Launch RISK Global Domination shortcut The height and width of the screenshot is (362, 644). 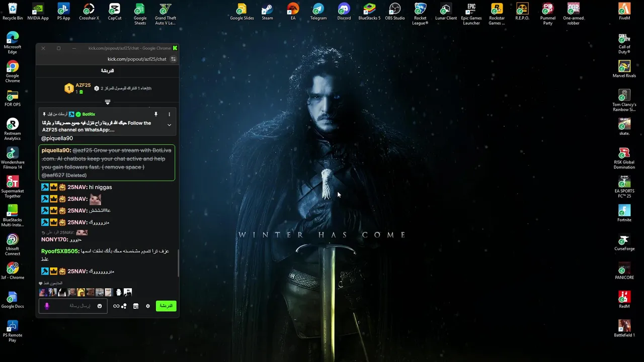(x=624, y=158)
